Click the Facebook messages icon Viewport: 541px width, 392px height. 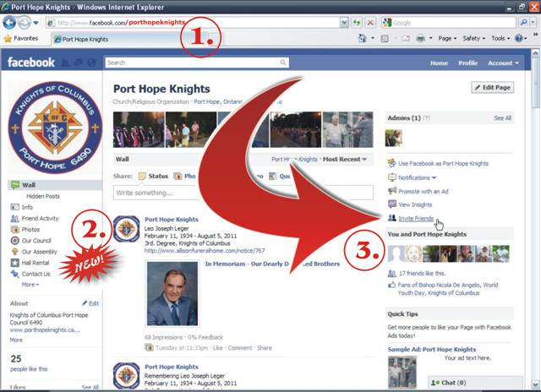pyautogui.click(x=79, y=63)
